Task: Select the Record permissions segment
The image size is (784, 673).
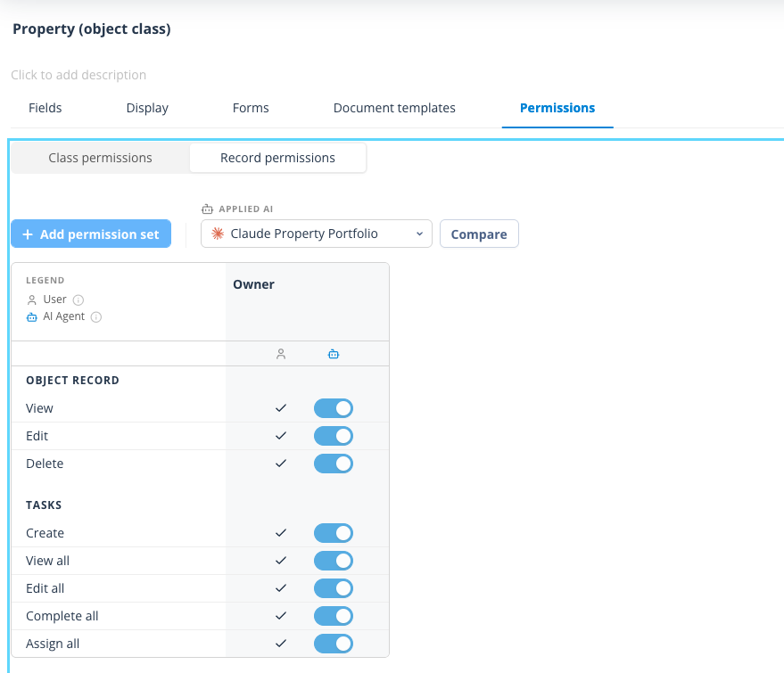Action: (x=277, y=158)
